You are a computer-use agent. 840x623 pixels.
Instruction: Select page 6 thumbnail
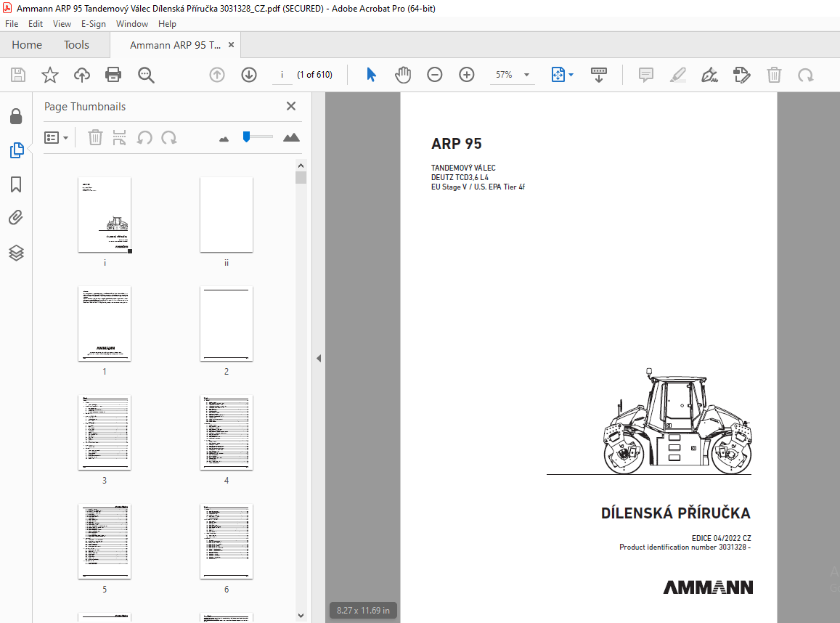(x=227, y=542)
